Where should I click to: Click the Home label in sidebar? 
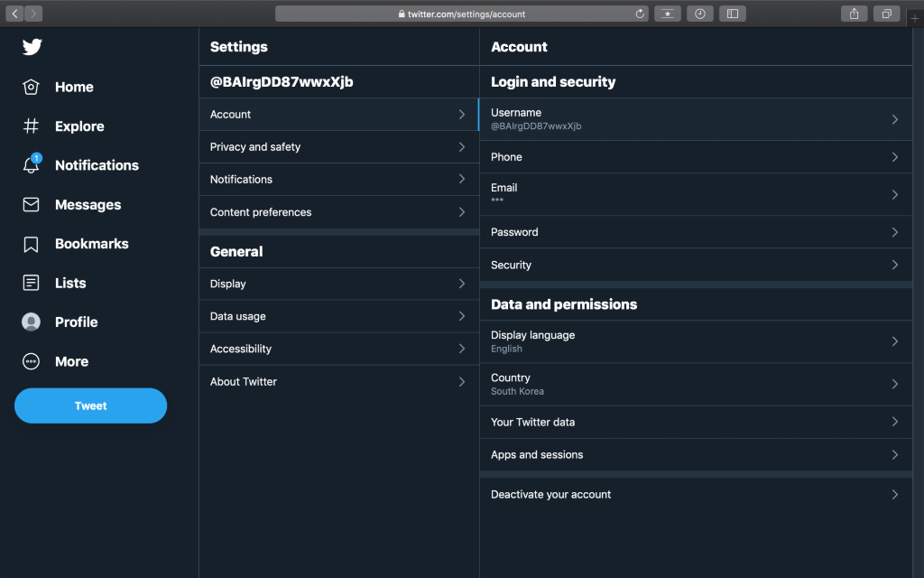click(x=74, y=88)
